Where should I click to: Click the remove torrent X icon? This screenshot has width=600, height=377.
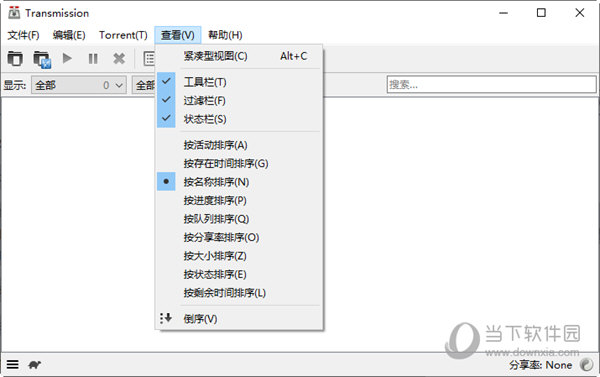point(119,59)
